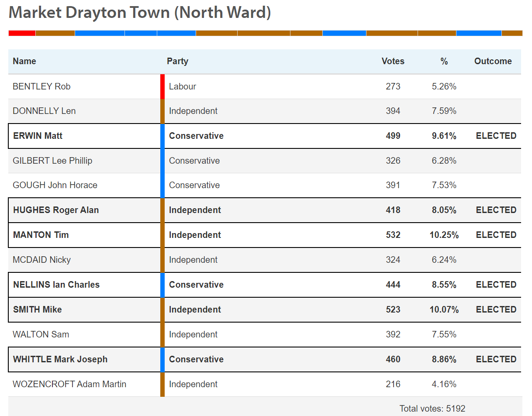Click Independent party cell in DONNELLY Len row
Viewport: 532px width, 416px height.
pos(193,111)
